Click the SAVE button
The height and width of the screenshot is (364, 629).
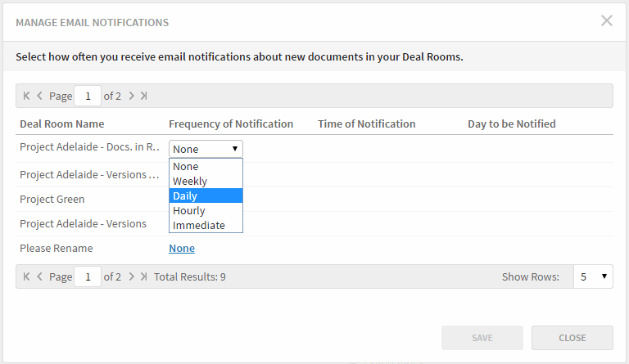coord(482,338)
